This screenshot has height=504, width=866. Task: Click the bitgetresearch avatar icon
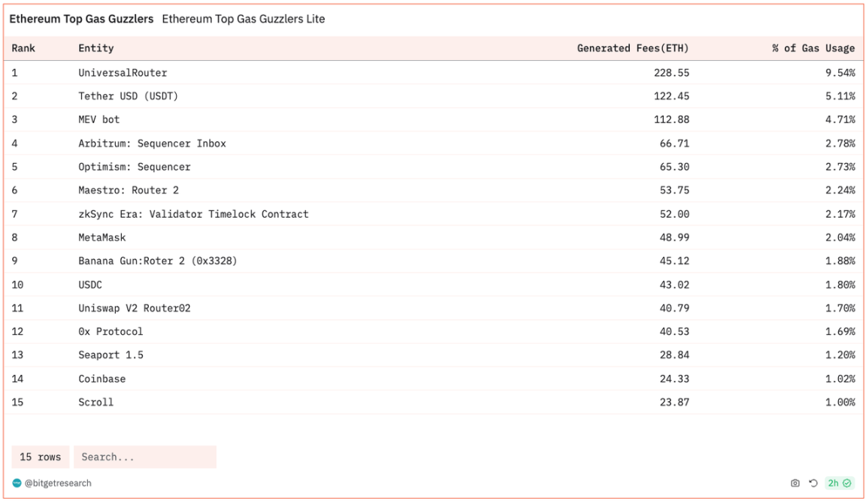pos(17,483)
